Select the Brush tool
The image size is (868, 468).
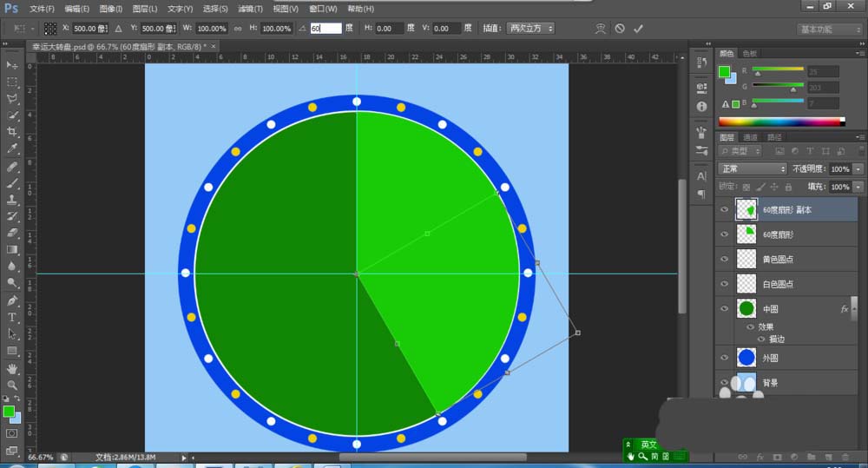coord(11,183)
